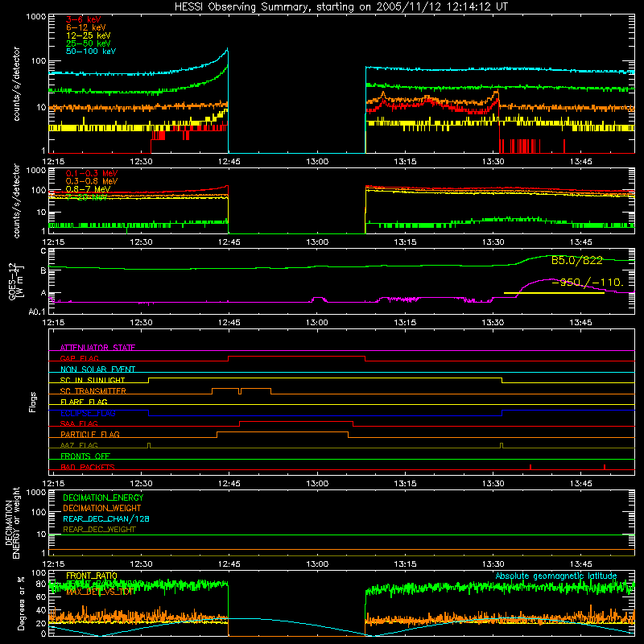Select the -950./-110. position annotation
The image size is (644, 644).
click(588, 283)
